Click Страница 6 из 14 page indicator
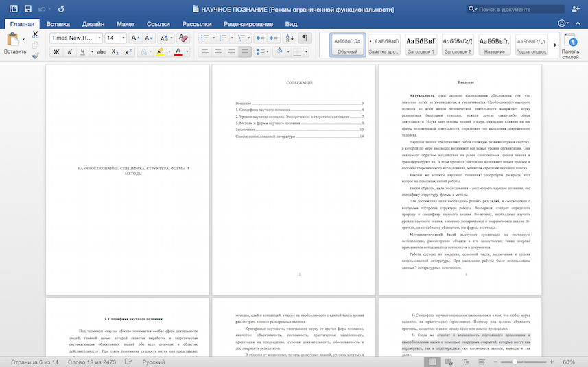Image resolution: width=588 pixels, height=367 pixels. (x=34, y=362)
